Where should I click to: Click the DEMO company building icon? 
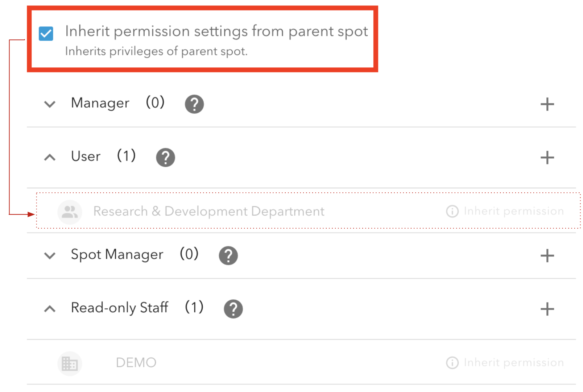70,363
